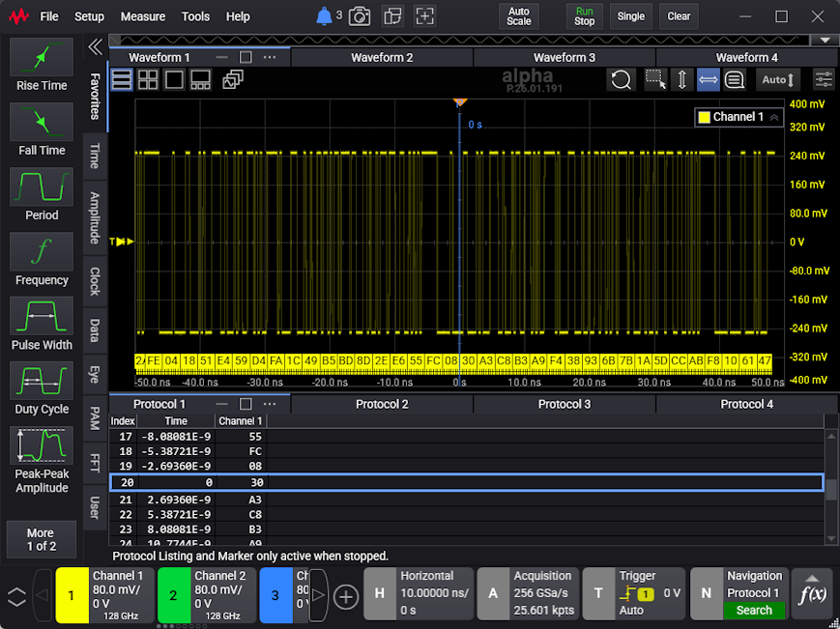Select the stacked waveform layout icon

pos(122,80)
